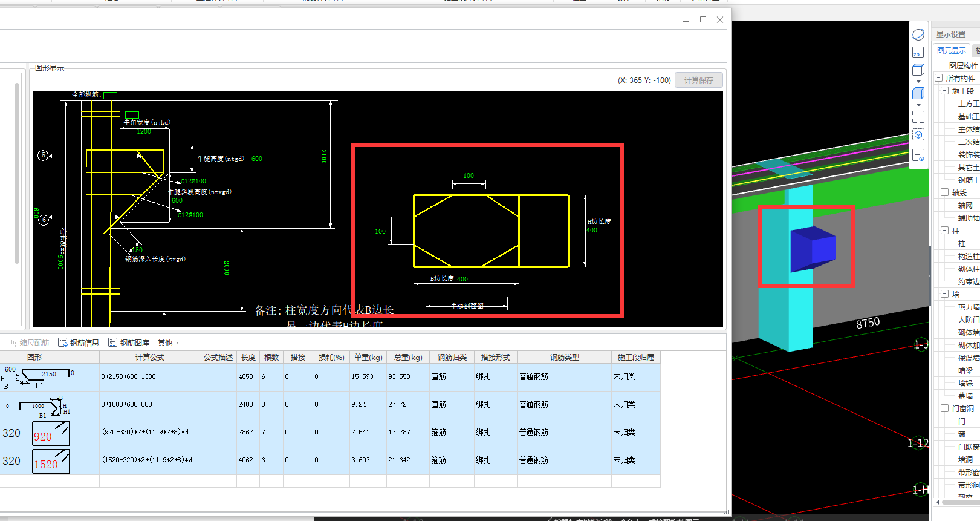980x521 pixels.
Task: Click the 搭接 column header
Action: 298,358
